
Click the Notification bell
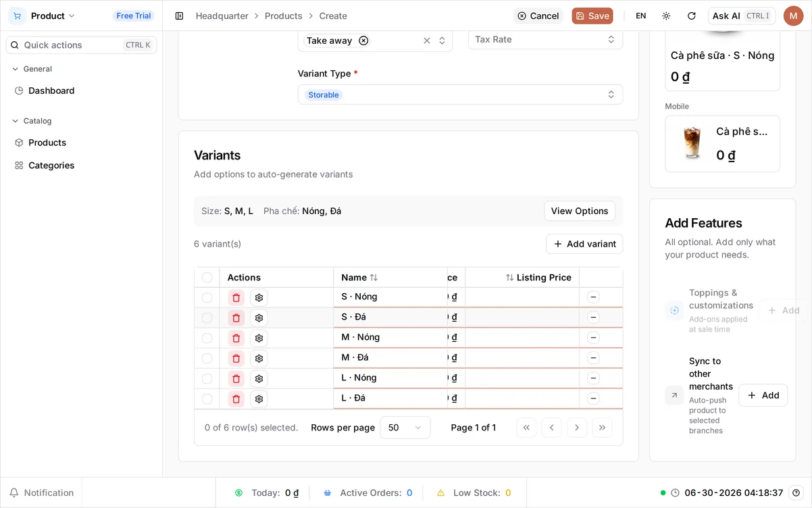pos(41,493)
